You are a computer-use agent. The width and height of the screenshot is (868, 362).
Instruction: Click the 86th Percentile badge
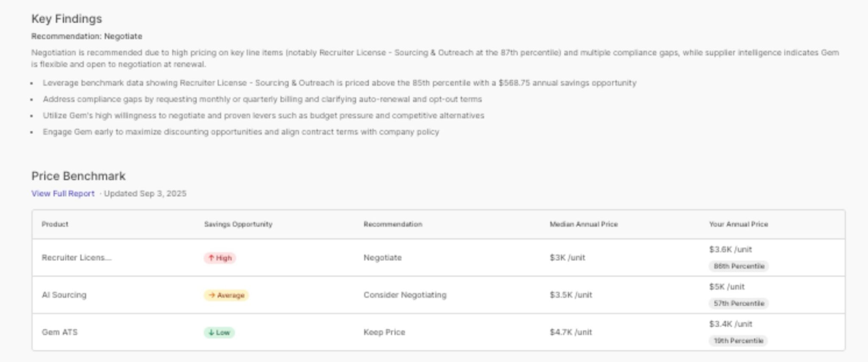click(x=738, y=266)
